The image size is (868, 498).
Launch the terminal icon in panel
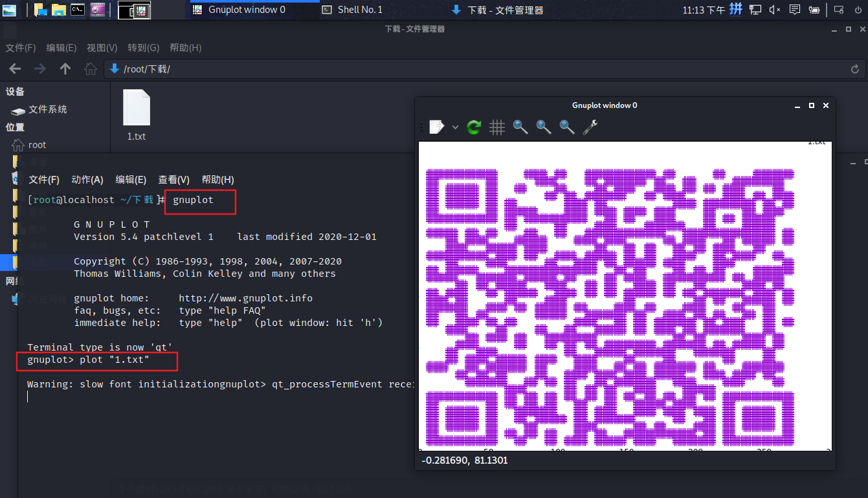(78, 10)
